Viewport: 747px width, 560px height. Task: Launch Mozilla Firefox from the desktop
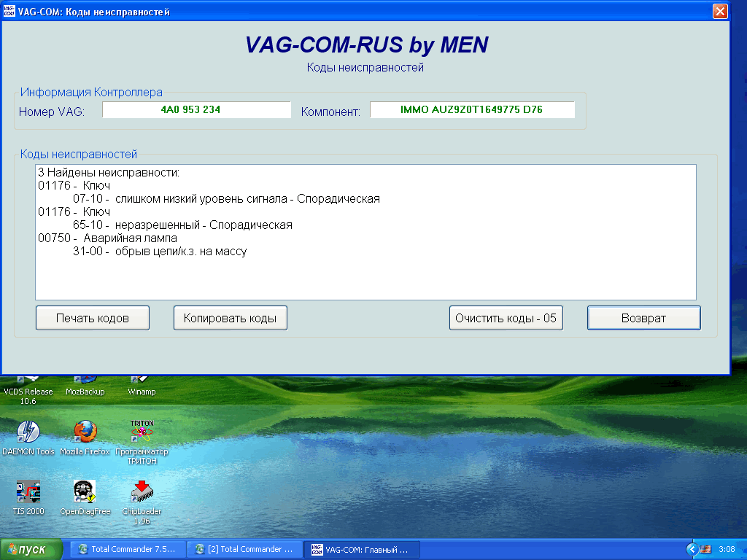pos(85,438)
